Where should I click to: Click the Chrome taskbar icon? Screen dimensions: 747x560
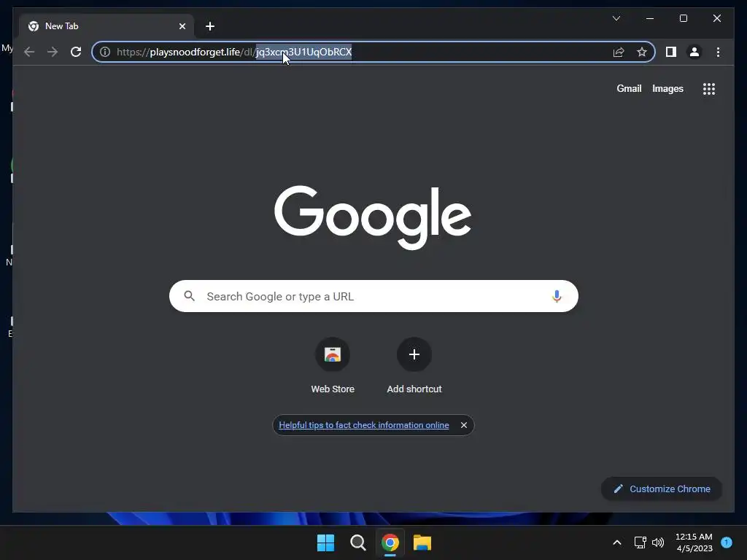(390, 542)
